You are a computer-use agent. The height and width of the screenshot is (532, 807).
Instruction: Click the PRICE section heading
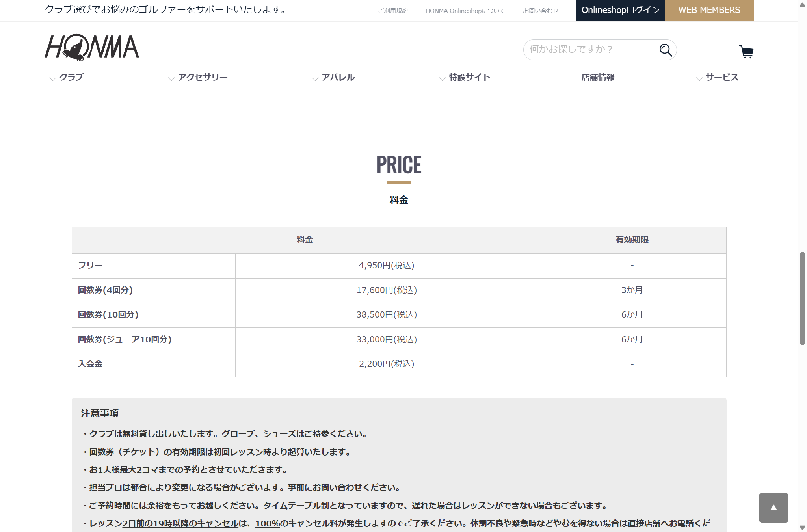(399, 165)
